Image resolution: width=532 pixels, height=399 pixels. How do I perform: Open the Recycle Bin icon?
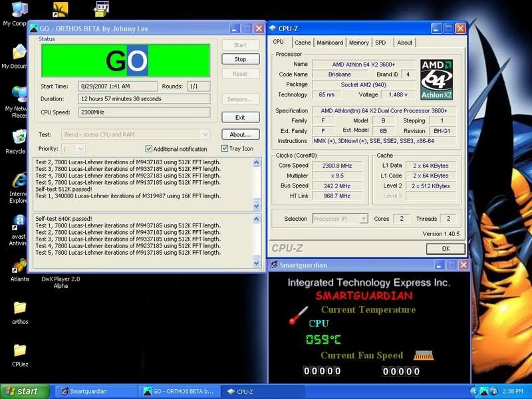[19, 137]
